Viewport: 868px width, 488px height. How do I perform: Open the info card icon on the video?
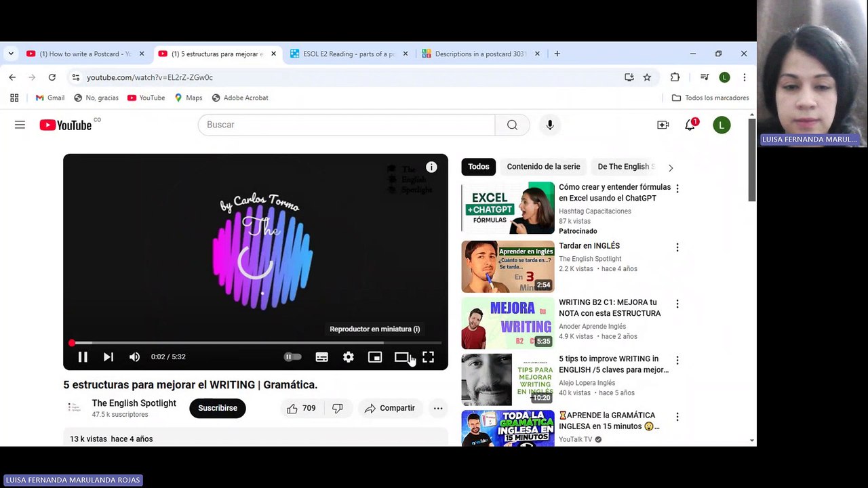tap(431, 167)
